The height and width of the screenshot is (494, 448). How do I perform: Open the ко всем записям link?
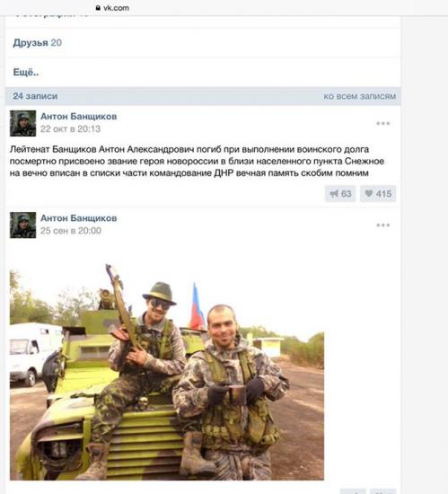coord(360,96)
